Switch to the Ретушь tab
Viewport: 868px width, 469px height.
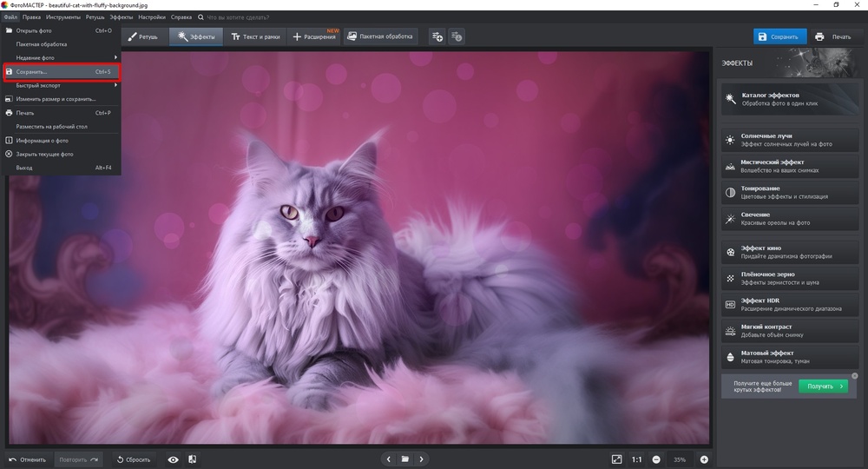pos(143,36)
